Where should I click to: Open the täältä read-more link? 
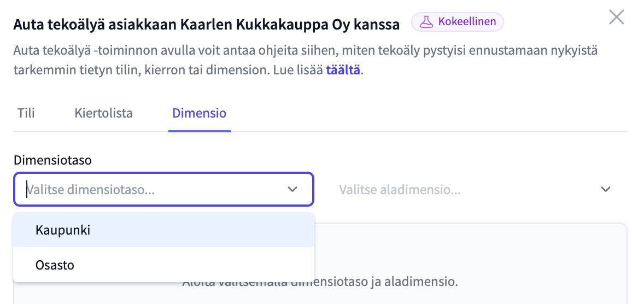click(343, 71)
